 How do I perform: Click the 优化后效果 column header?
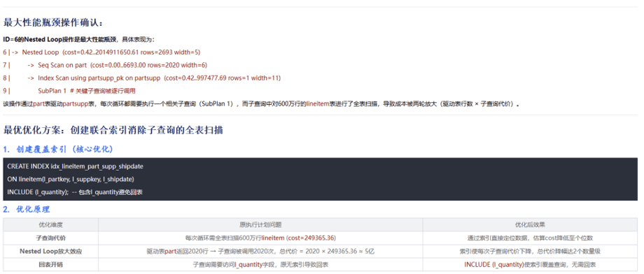coord(530,225)
